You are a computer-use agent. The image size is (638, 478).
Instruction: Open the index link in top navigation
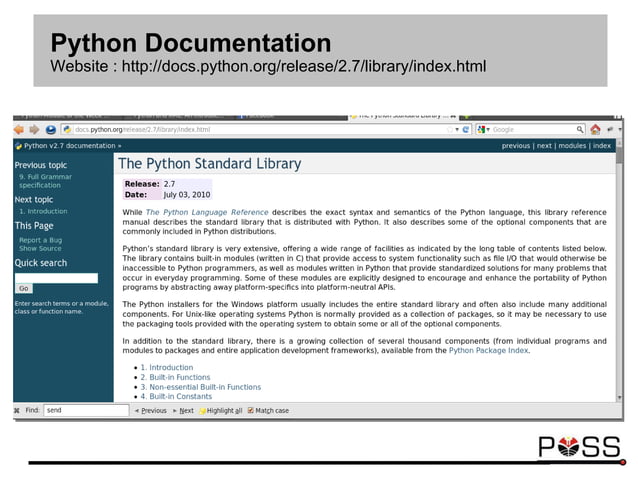602,146
